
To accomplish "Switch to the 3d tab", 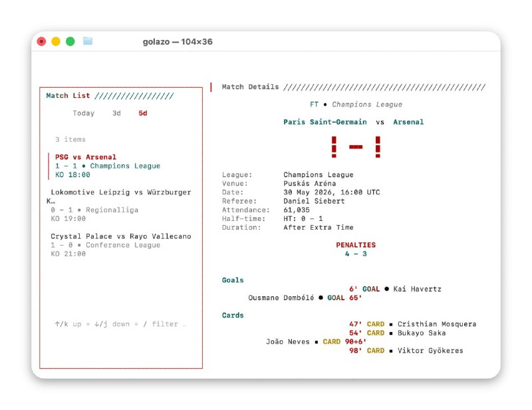I will (x=116, y=113).
